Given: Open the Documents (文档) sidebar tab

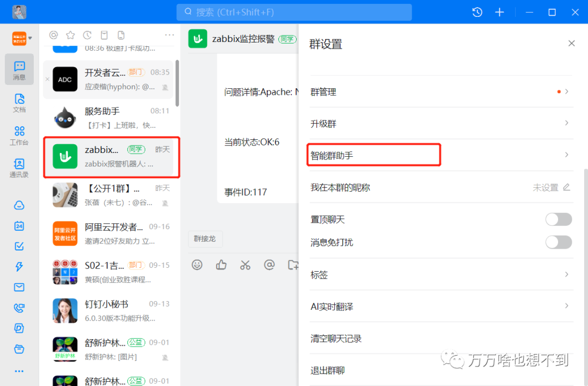Looking at the screenshot, I should (19, 103).
